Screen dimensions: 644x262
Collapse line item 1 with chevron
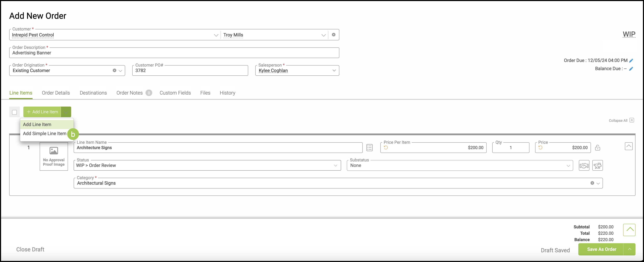[x=628, y=146]
